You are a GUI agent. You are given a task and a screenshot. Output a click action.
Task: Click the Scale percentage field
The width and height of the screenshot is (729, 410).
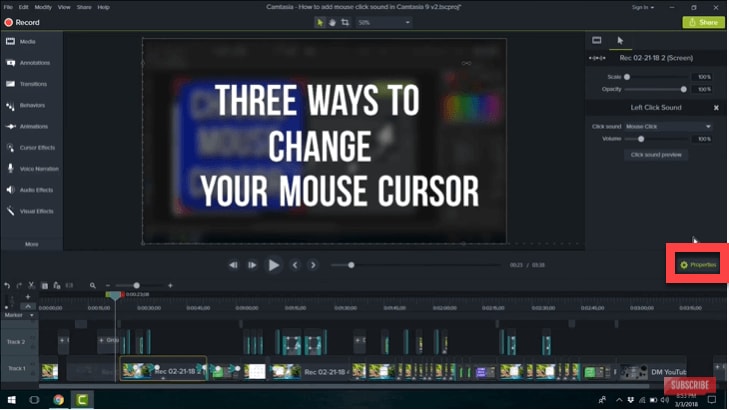(x=703, y=77)
